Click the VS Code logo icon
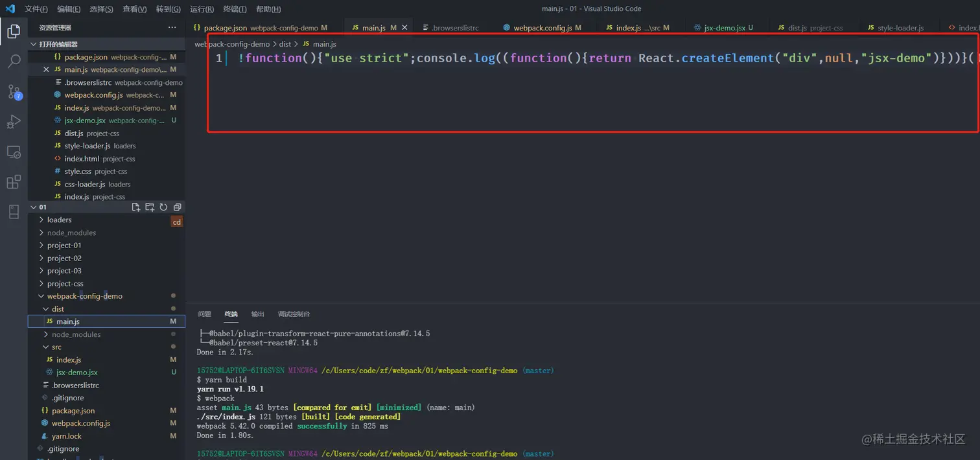The height and width of the screenshot is (460, 980). pos(10,9)
